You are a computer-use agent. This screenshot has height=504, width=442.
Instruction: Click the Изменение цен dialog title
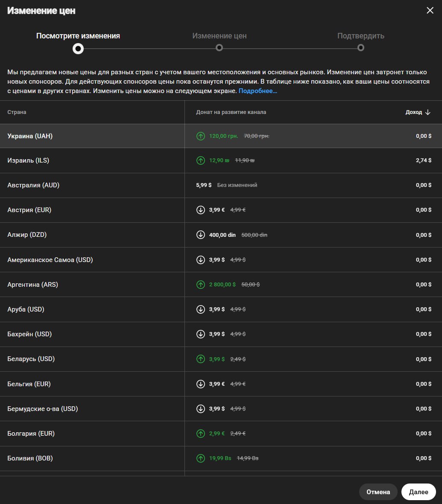click(x=41, y=11)
